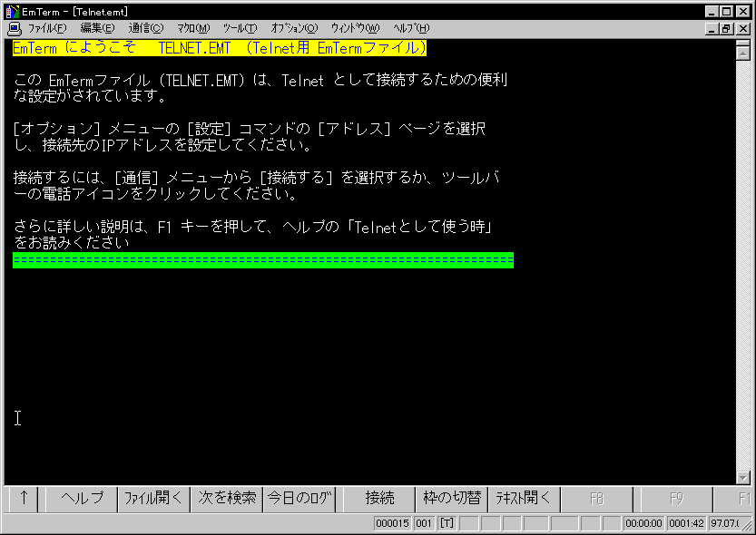756x535 pixels.
Task: Close the inner Telnet.emt document window
Action: click(743, 29)
